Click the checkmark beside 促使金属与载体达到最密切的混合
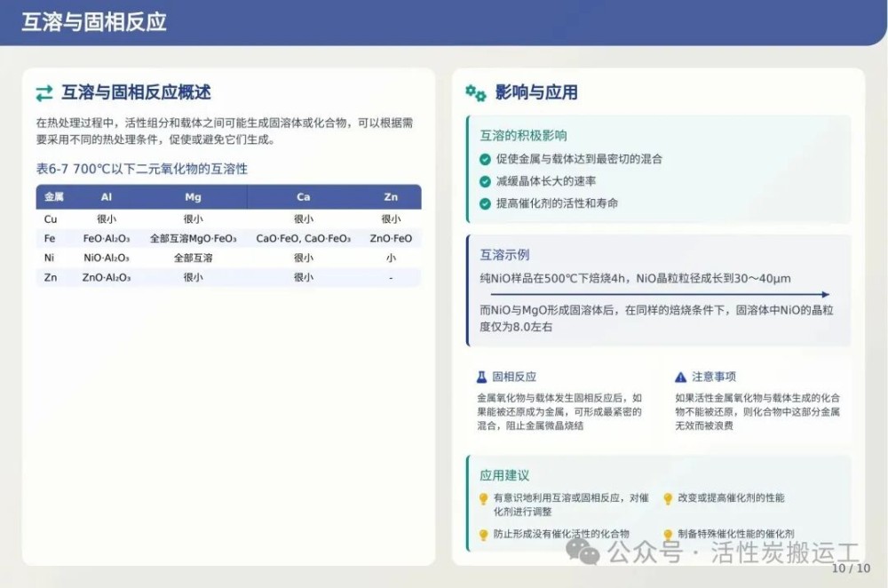The image size is (888, 588). [x=485, y=159]
